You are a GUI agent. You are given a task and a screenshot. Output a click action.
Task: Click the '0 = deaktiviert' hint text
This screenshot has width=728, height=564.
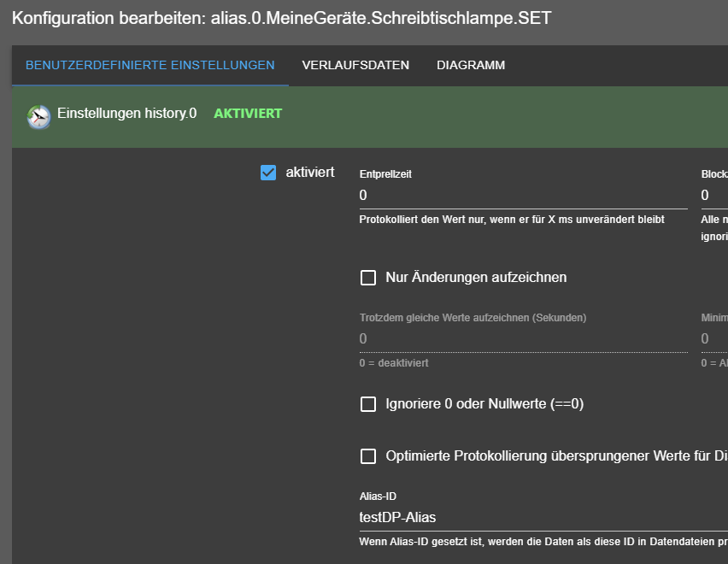coord(394,363)
